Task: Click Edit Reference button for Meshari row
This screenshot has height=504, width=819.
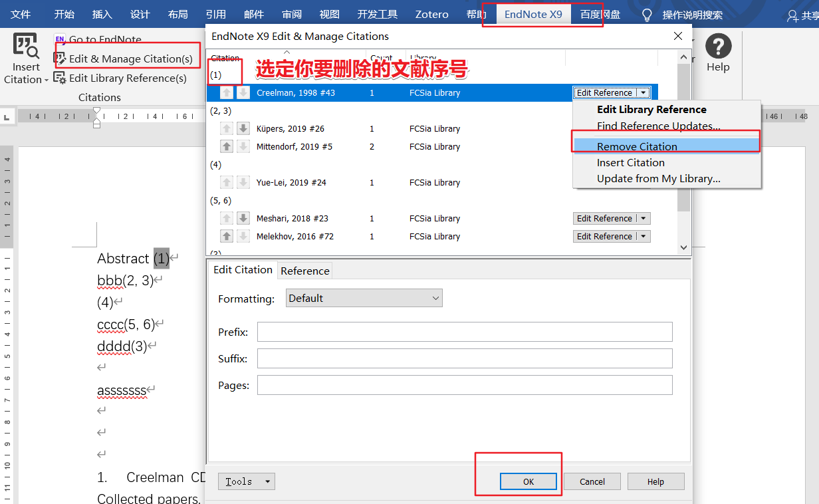Action: tap(604, 218)
